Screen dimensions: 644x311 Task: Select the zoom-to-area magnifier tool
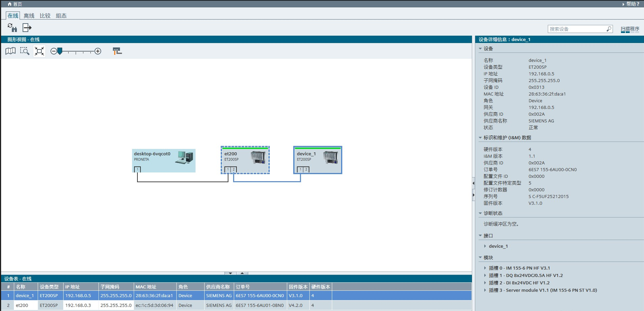[24, 51]
